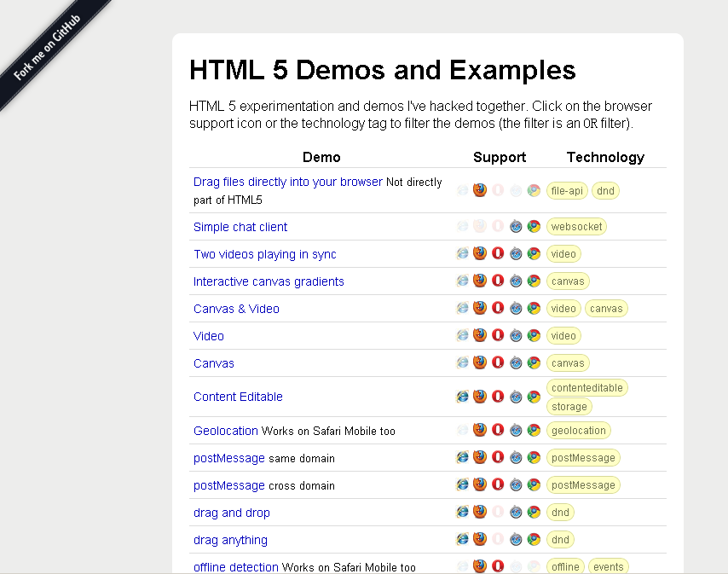Viewport: 728px width, 574px height.
Task: Open Two videos playing in sync demo
Action: [x=264, y=254]
